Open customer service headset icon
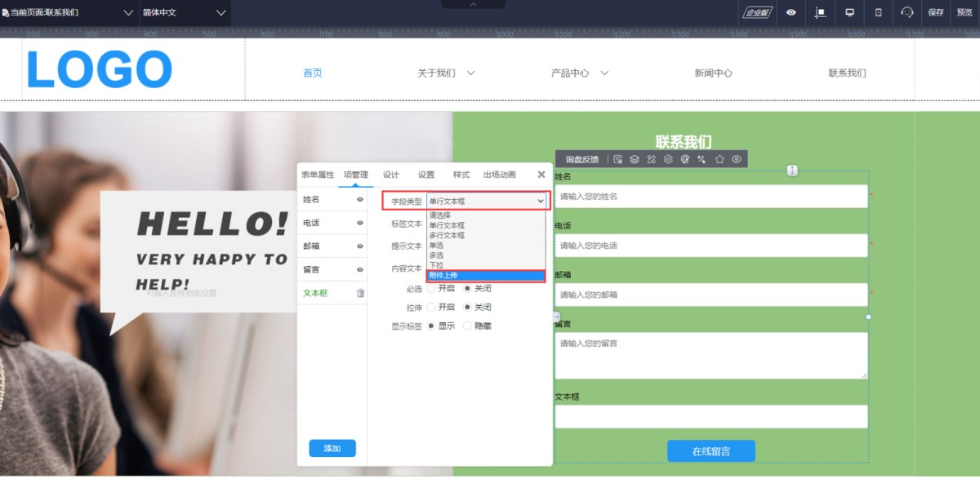Screen dimensions: 980x501 coord(907,12)
